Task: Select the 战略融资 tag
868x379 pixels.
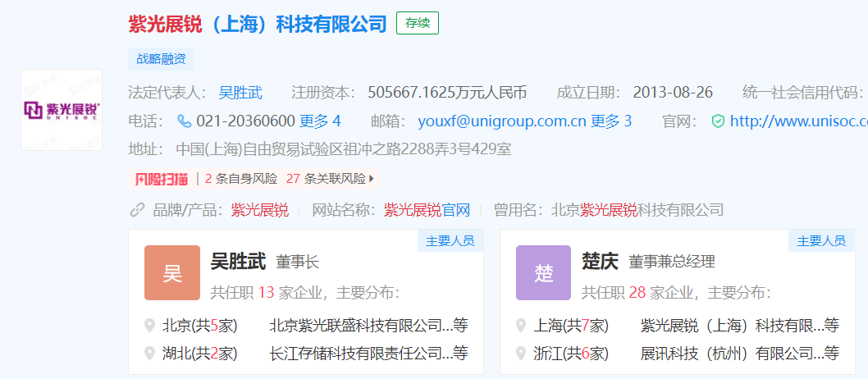Action: pyautogui.click(x=161, y=59)
